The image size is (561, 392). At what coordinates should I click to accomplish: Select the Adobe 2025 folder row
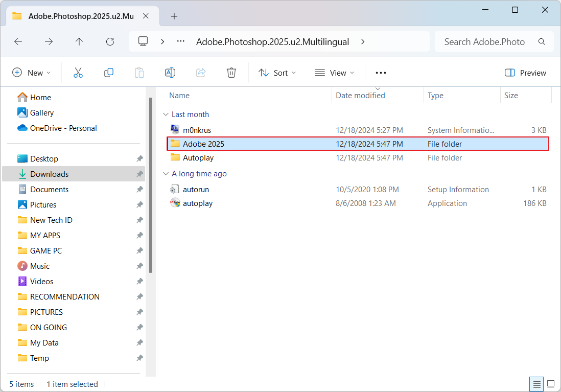(x=358, y=144)
